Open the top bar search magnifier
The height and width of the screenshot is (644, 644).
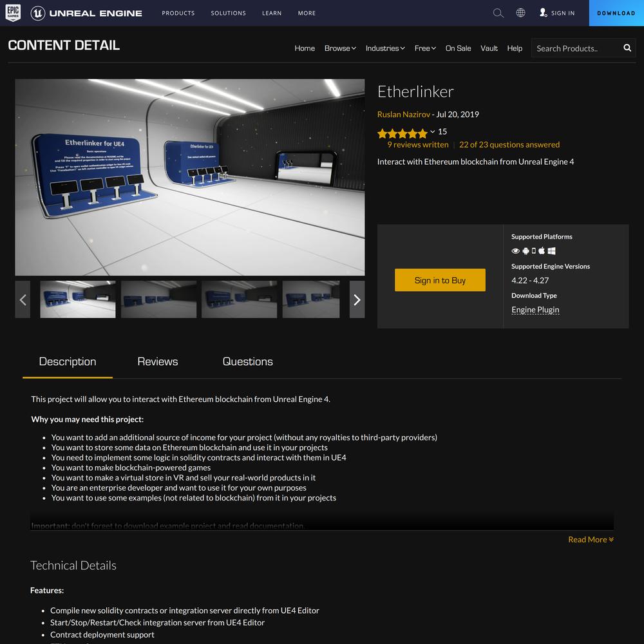pos(498,13)
